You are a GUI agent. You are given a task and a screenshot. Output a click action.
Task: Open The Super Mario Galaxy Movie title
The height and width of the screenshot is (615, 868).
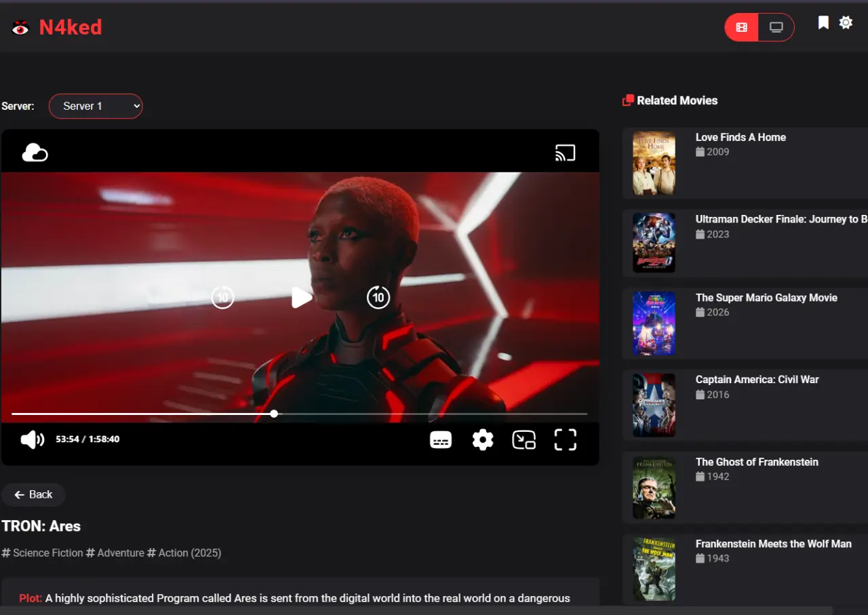[x=766, y=298]
